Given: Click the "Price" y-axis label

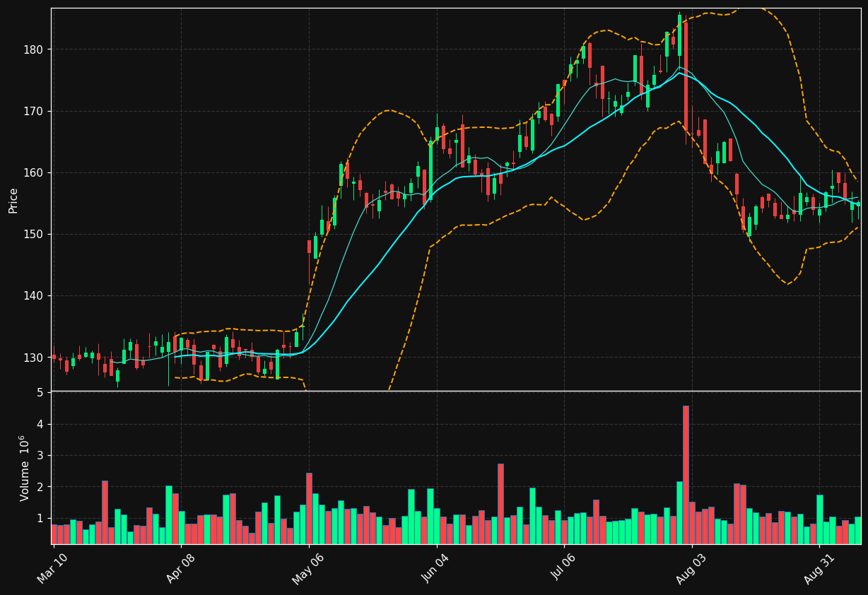Looking at the screenshot, I should [x=13, y=201].
